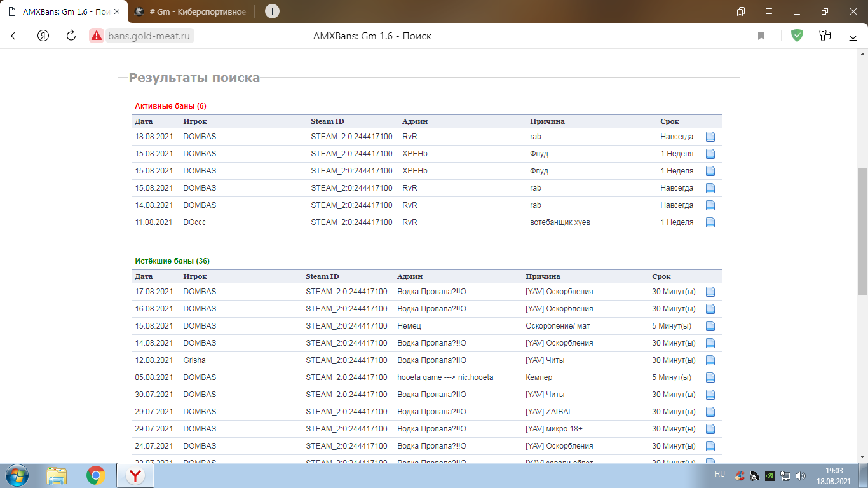Viewport: 868px width, 488px height.
Task: Click the Steam ID in the DOccc row
Action: 351,222
